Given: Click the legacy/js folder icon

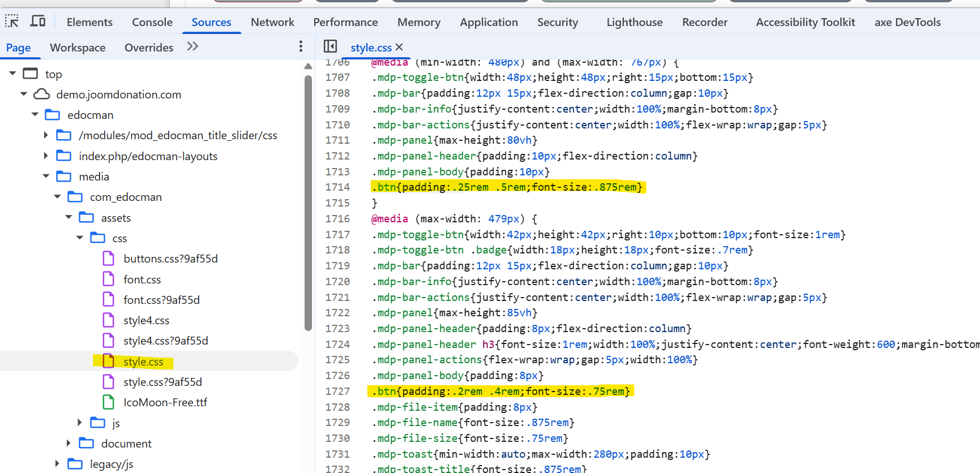Looking at the screenshot, I should click(75, 464).
